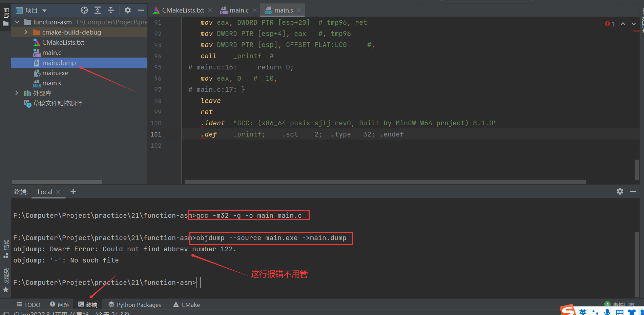
Task: Switch to the main.c editor tab
Action: 239,10
